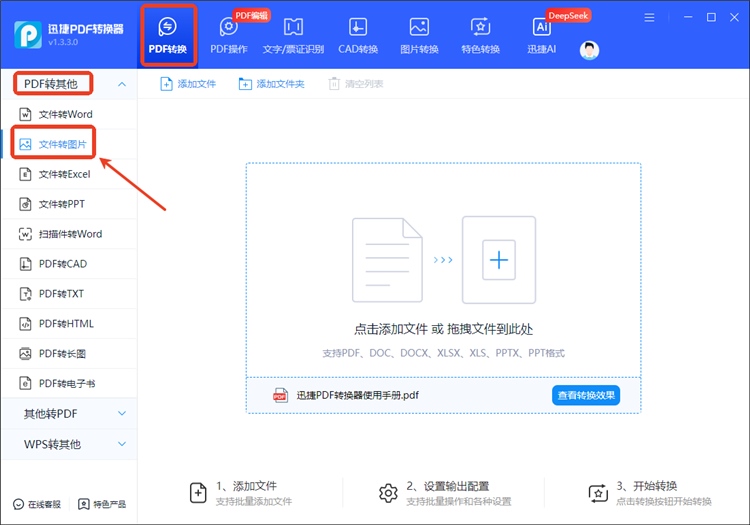Select PDF转TXT icon in sidebar
750x525 pixels.
(x=25, y=294)
